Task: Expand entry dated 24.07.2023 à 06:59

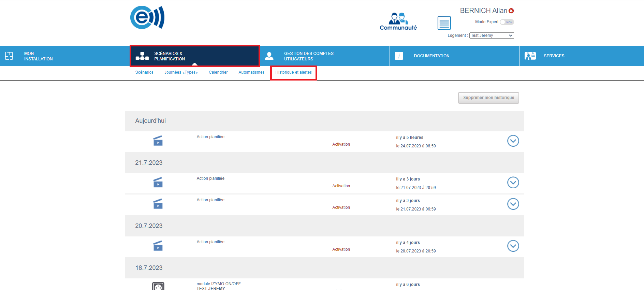Action: coord(513,141)
